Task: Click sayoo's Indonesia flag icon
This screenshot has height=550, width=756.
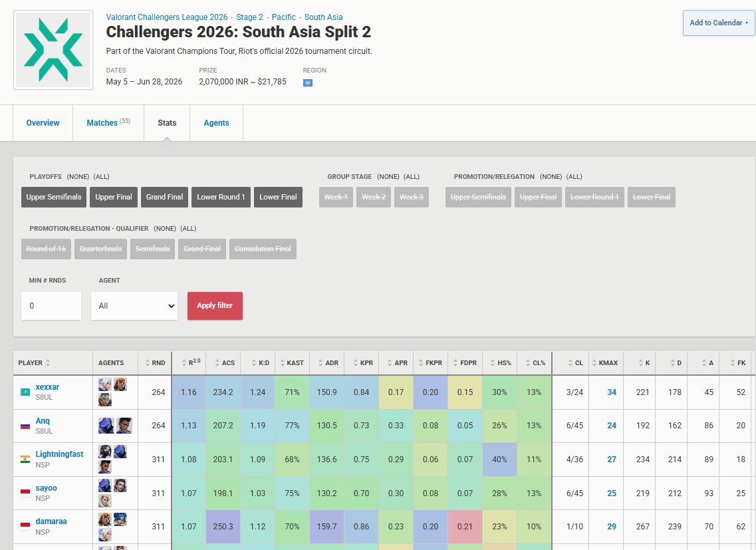Action: click(x=25, y=493)
